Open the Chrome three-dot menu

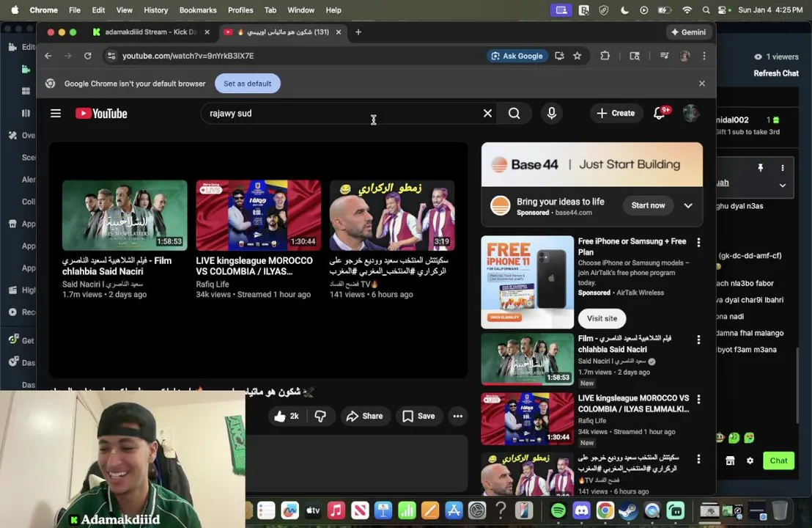tap(704, 56)
